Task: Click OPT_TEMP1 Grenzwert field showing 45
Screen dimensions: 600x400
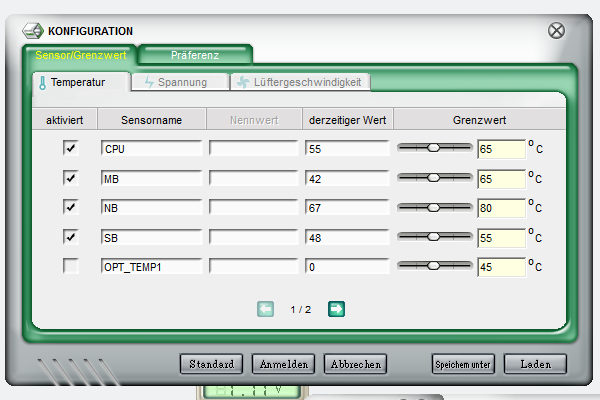Action: pos(501,267)
